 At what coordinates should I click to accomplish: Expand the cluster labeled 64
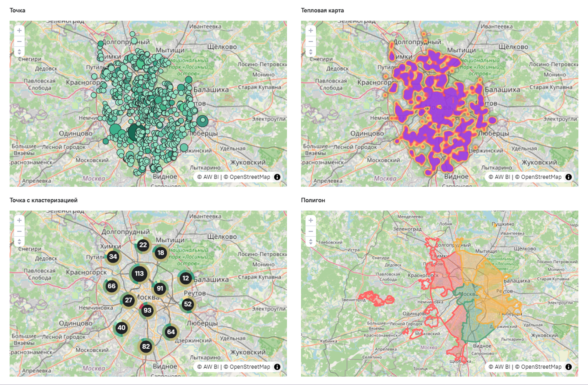tap(171, 332)
